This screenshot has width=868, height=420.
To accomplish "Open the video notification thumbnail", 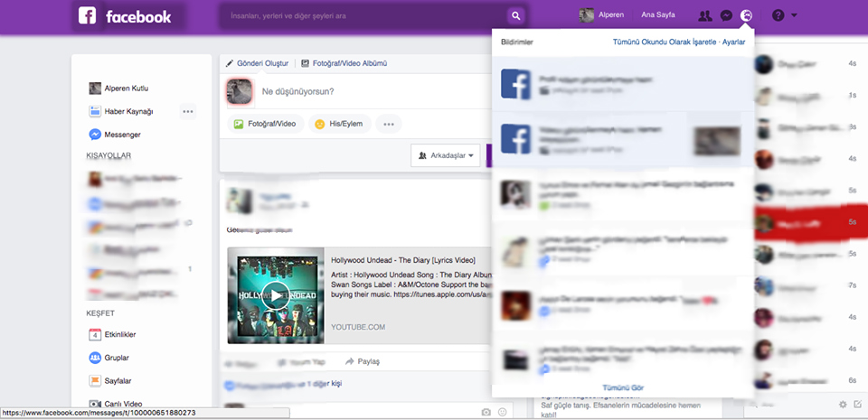I will click(x=717, y=141).
